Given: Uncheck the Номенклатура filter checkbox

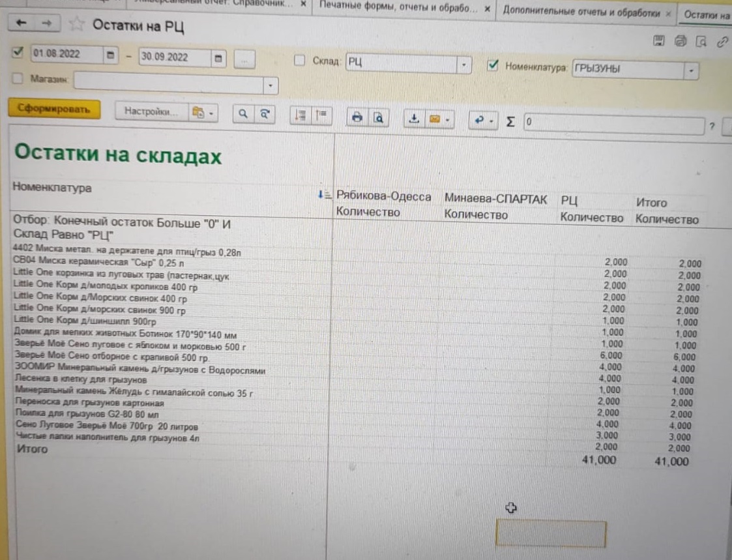Looking at the screenshot, I should pyautogui.click(x=493, y=65).
